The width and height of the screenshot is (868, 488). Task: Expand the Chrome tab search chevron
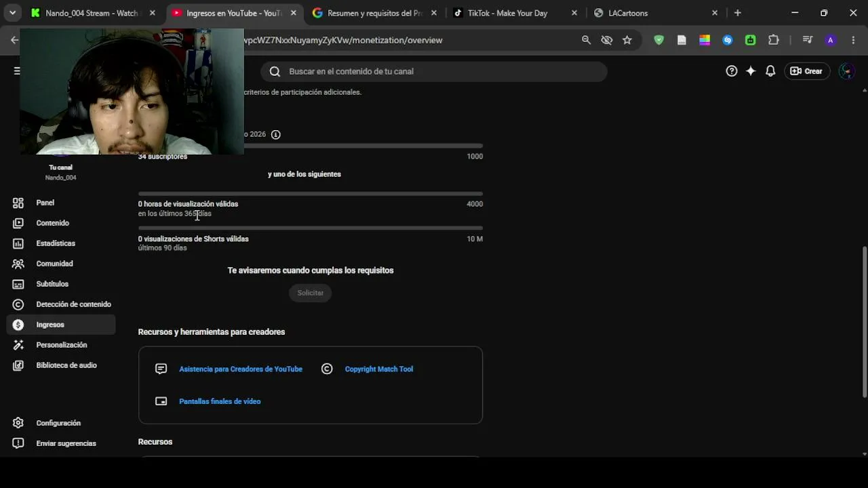click(x=12, y=13)
